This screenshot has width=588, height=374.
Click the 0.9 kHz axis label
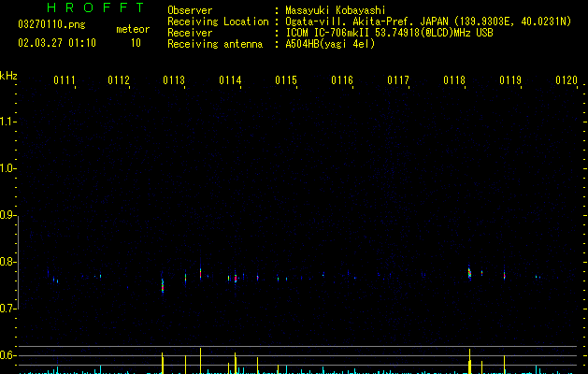(x=7, y=215)
